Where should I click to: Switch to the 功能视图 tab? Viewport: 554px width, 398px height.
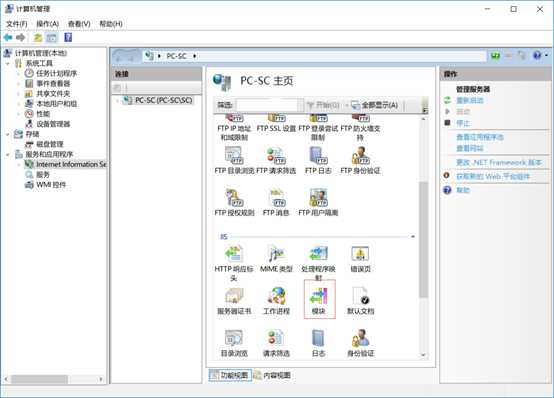tap(230, 375)
